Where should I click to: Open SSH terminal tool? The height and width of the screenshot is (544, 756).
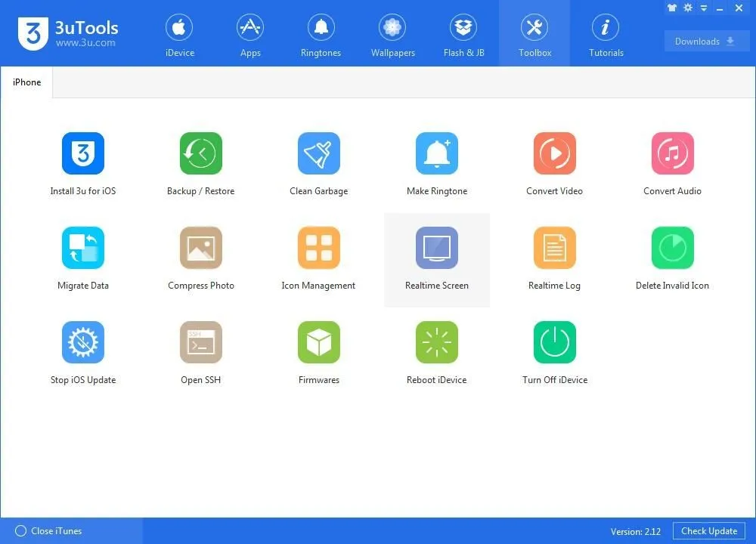point(200,343)
